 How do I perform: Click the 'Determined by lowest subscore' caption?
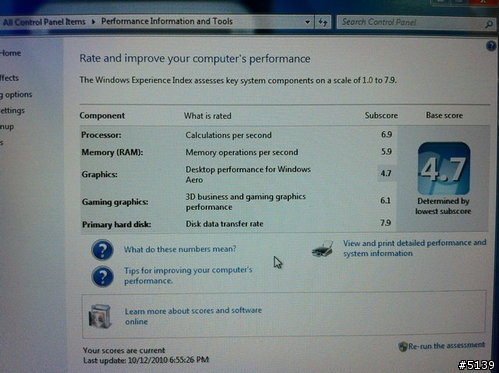[443, 206]
